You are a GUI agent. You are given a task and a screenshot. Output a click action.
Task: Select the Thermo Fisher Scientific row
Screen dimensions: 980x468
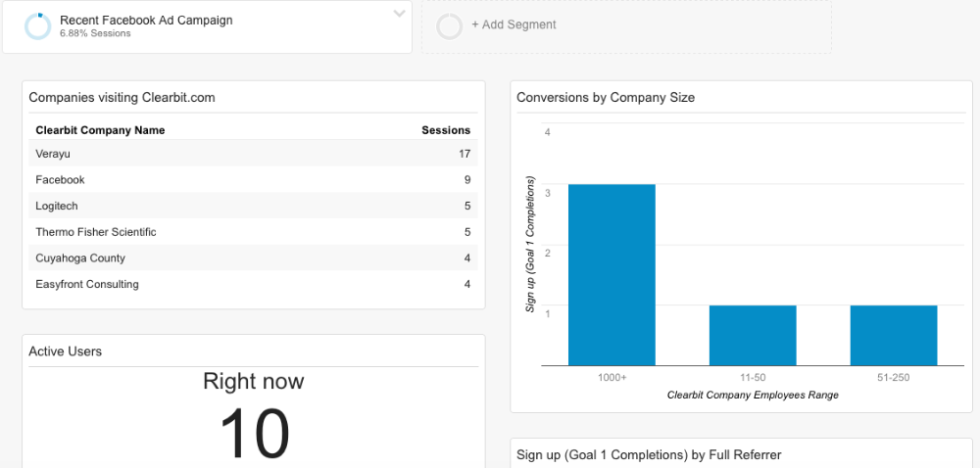[253, 232]
